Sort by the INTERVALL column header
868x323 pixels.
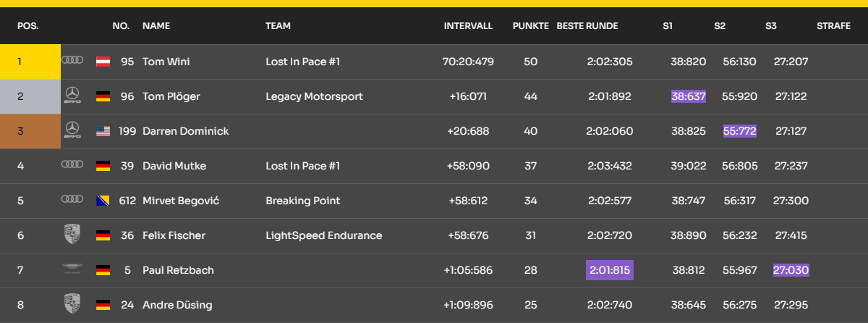point(468,26)
